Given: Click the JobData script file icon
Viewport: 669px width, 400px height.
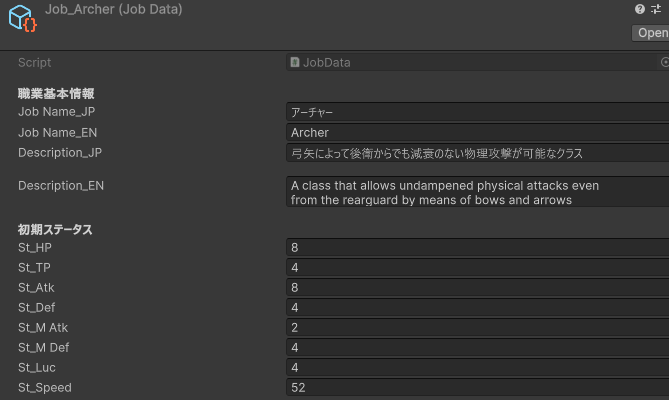Looking at the screenshot, I should [x=295, y=62].
